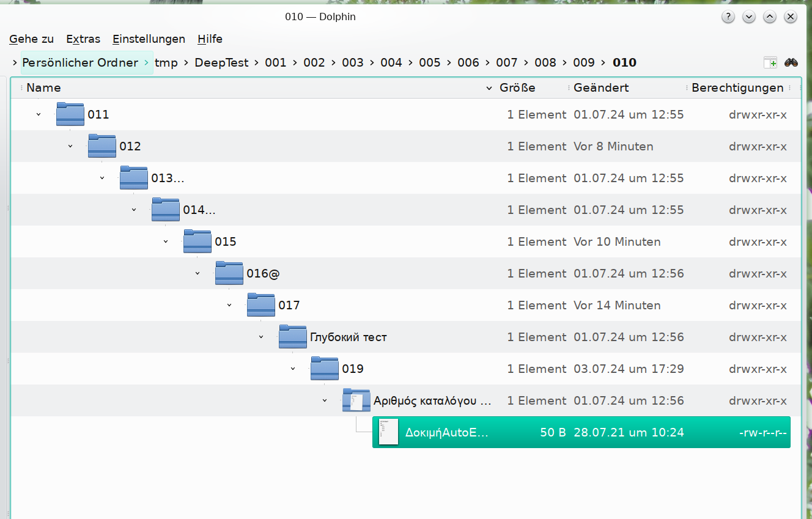812x519 pixels.
Task: Navigate to 007 in breadcrumb
Action: [507, 62]
